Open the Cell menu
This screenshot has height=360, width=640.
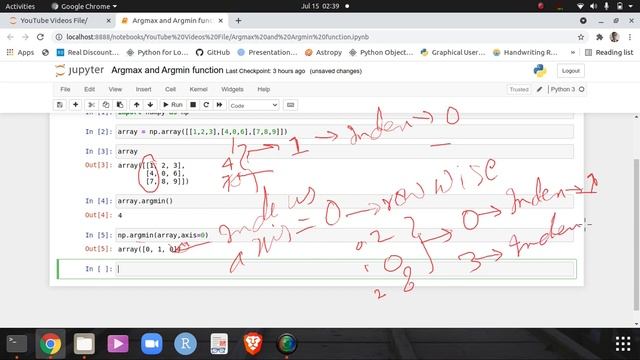click(x=170, y=89)
